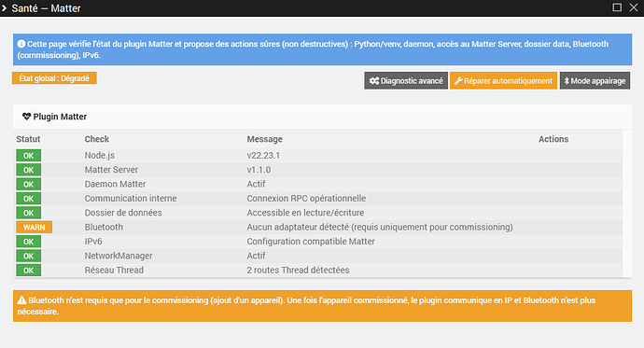
Task: Click the OK badge for IPv6
Action: 28,242
